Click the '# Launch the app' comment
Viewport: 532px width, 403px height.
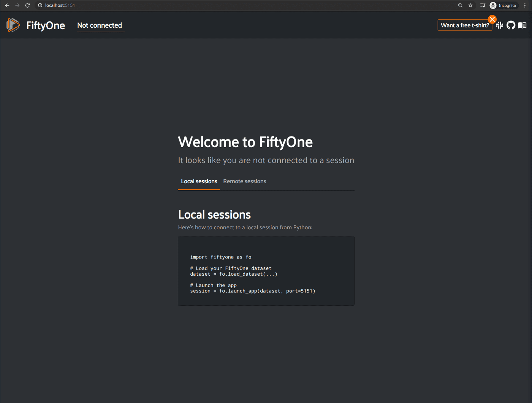[x=213, y=285]
